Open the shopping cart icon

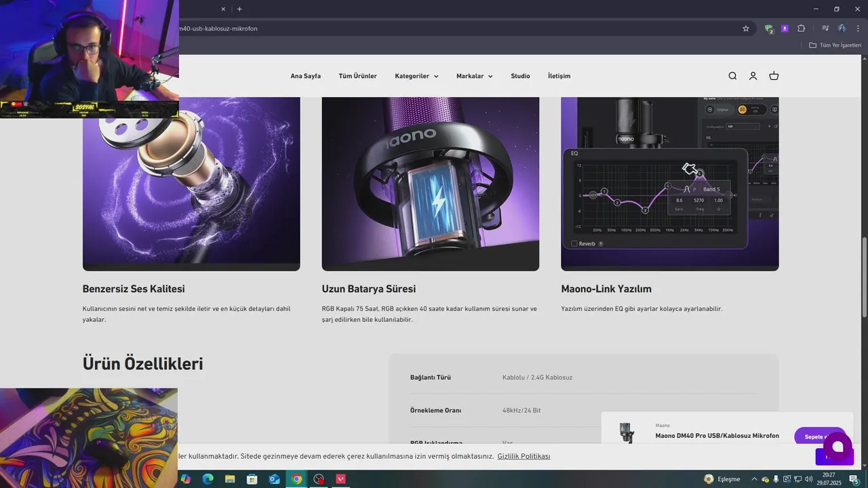tap(774, 76)
